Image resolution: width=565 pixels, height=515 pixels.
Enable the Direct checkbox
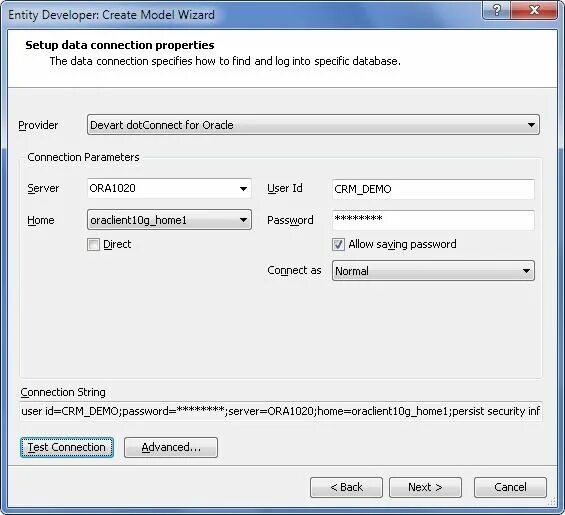click(93, 244)
